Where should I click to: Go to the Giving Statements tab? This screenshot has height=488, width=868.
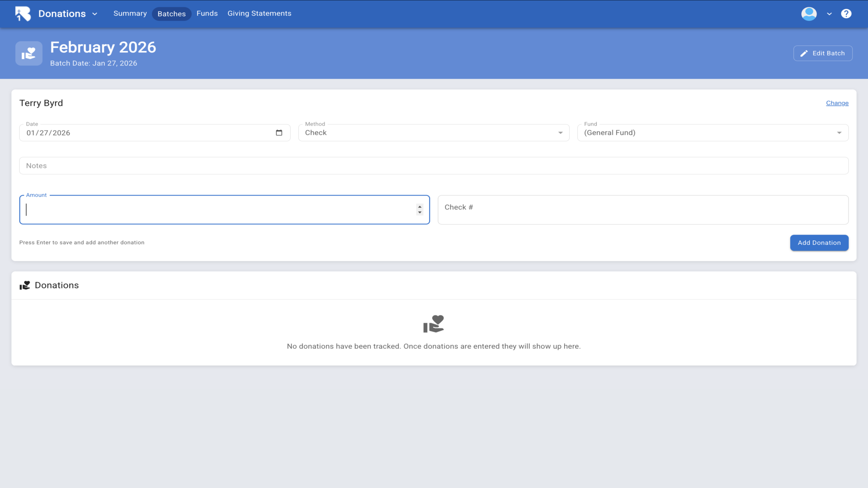[259, 14]
